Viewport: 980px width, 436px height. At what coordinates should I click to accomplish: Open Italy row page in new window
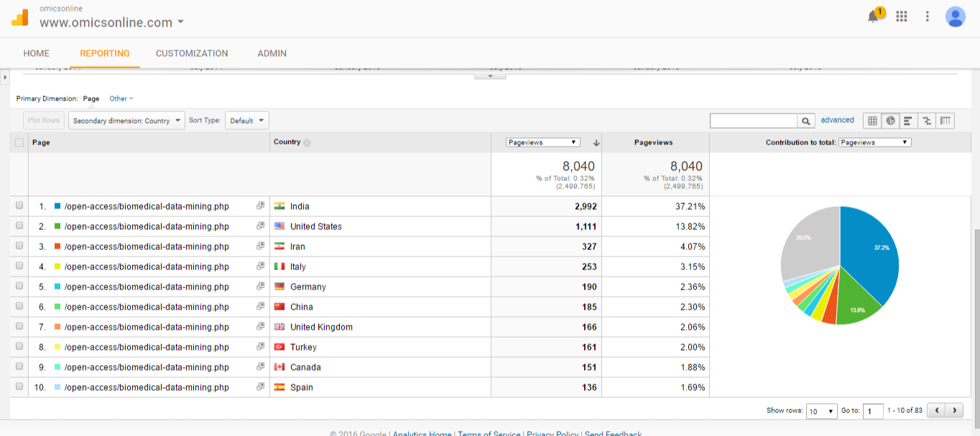[260, 266]
